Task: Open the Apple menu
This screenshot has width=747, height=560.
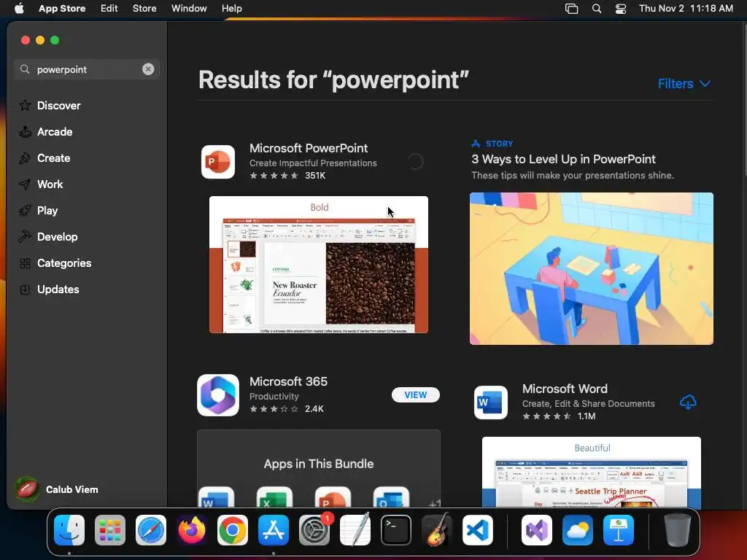Action: (x=19, y=8)
